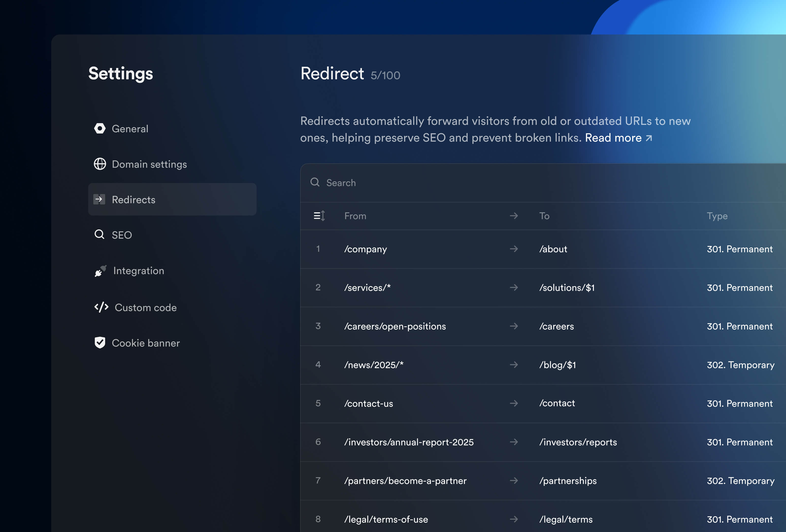Click the /solutions/$1 destination path
The width and height of the screenshot is (786, 532).
567,288
